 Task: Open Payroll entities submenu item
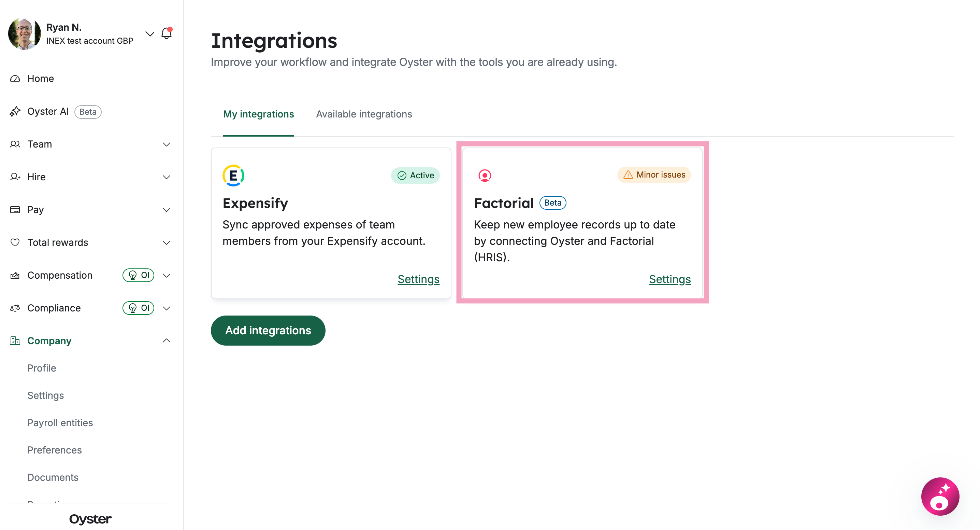click(x=60, y=423)
